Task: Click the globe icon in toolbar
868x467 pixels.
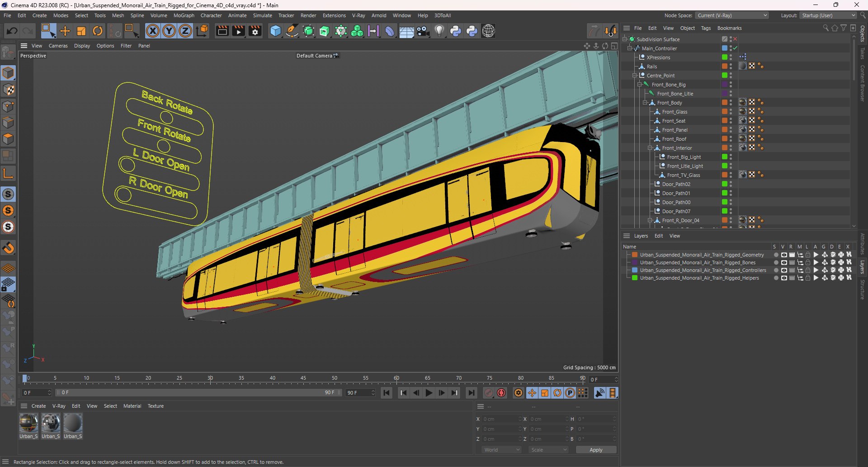Action: (x=488, y=31)
